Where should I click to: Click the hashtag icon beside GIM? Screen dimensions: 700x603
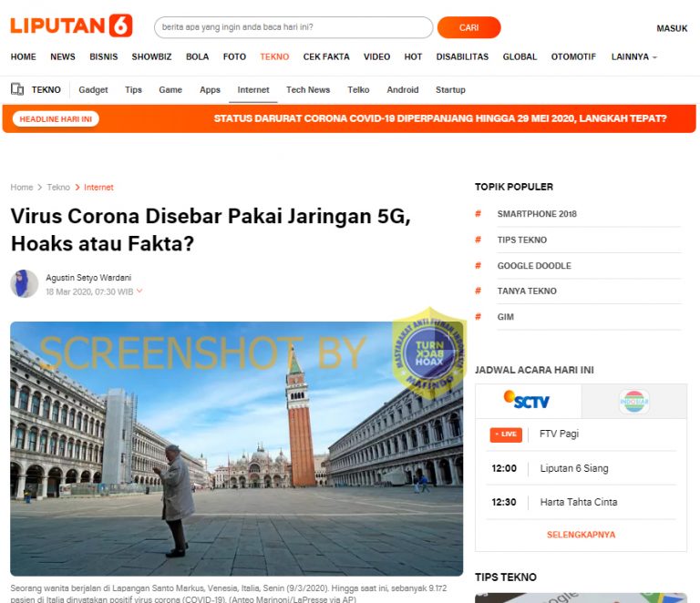coord(479,317)
